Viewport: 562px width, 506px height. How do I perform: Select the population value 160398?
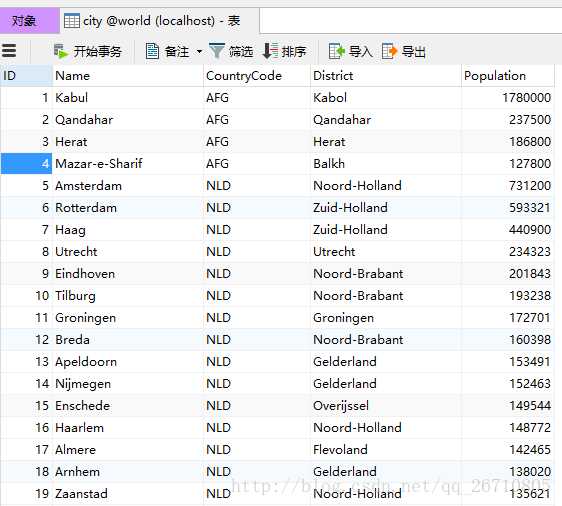(x=508, y=340)
